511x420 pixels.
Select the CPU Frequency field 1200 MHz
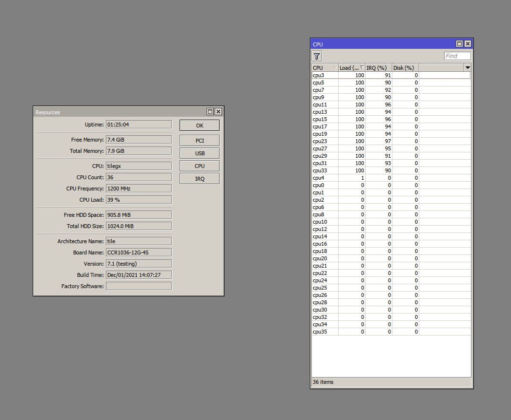coord(139,189)
